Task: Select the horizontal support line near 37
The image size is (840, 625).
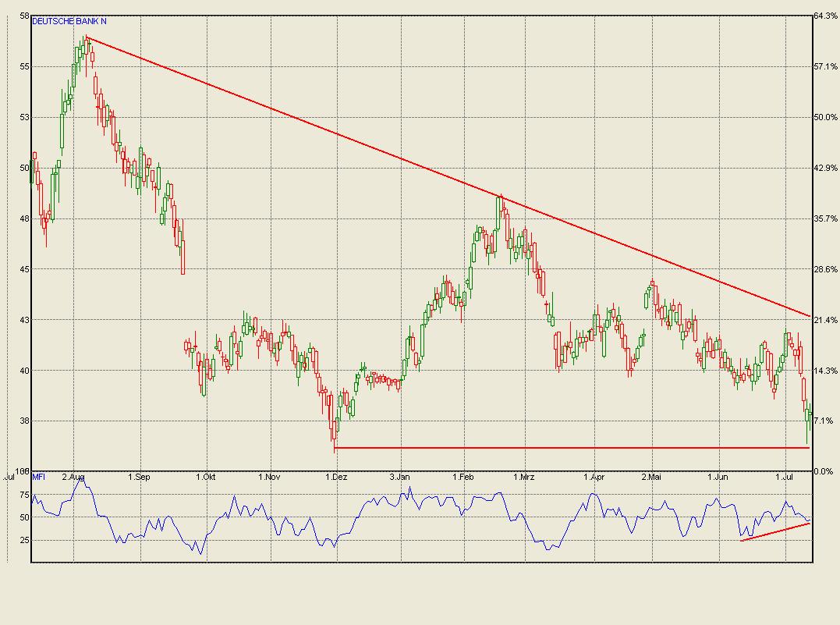Action: point(546,447)
